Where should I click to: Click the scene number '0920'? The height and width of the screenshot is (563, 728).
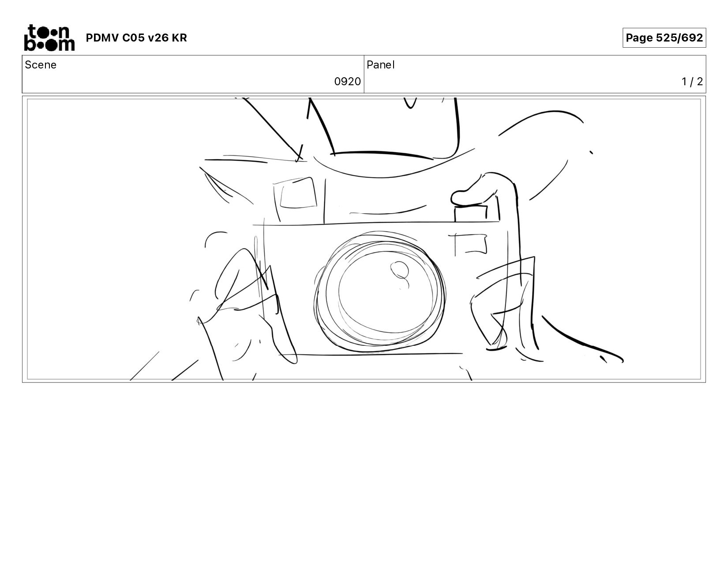[347, 82]
